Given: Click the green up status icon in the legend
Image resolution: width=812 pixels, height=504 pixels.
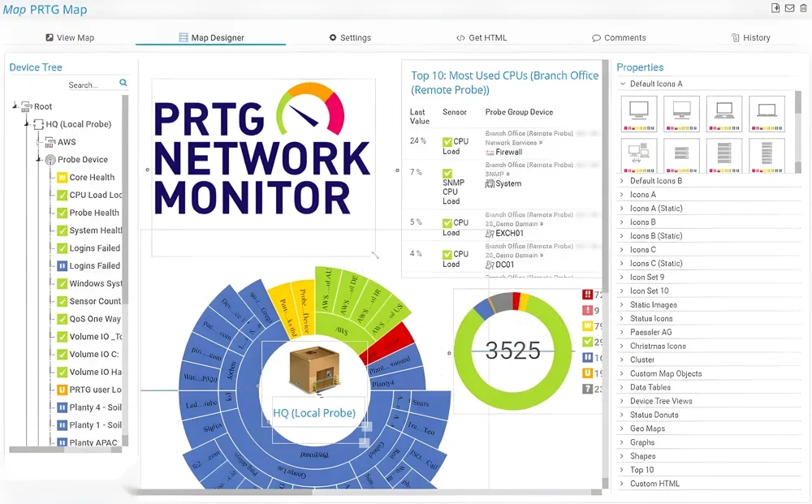Looking at the screenshot, I should pos(587,342).
